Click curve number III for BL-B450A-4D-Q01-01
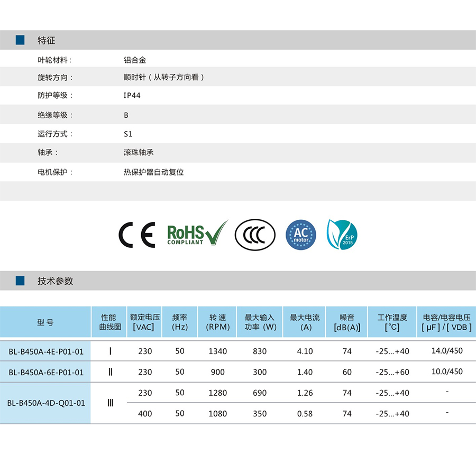This screenshot has height=465, width=476. (x=110, y=403)
